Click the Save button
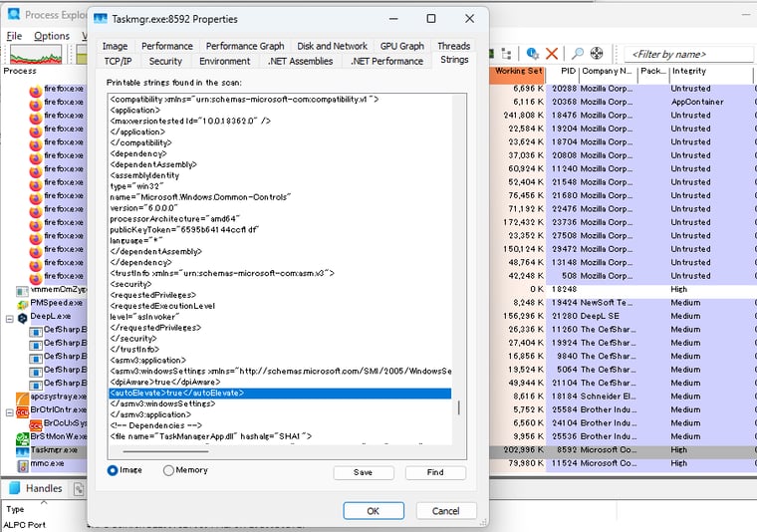757x532 pixels. [363, 472]
